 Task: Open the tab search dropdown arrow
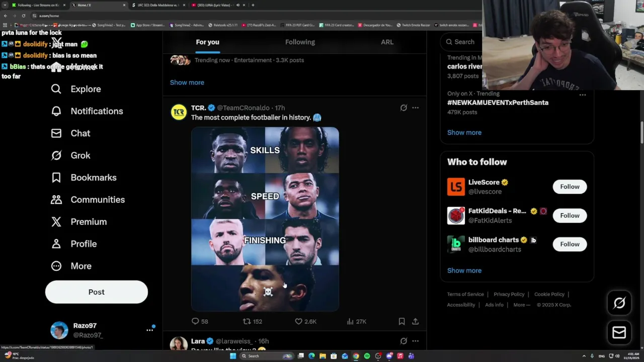(5, 5)
